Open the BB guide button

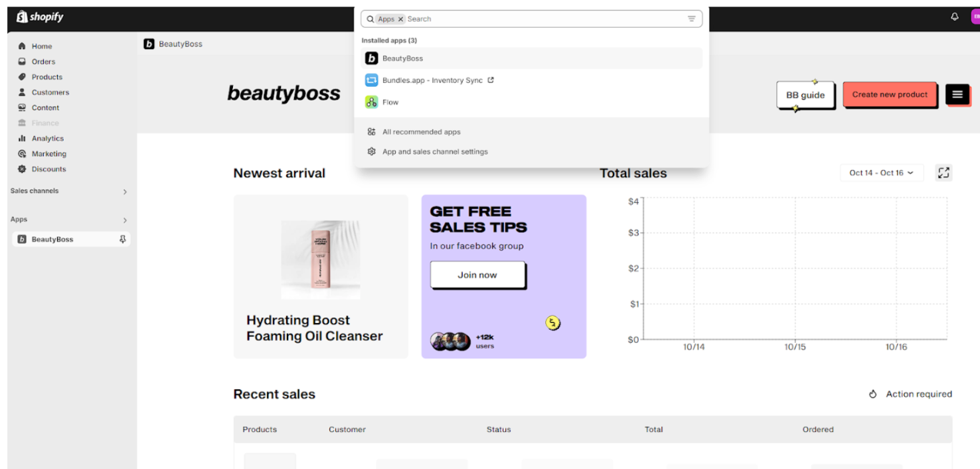[805, 96]
